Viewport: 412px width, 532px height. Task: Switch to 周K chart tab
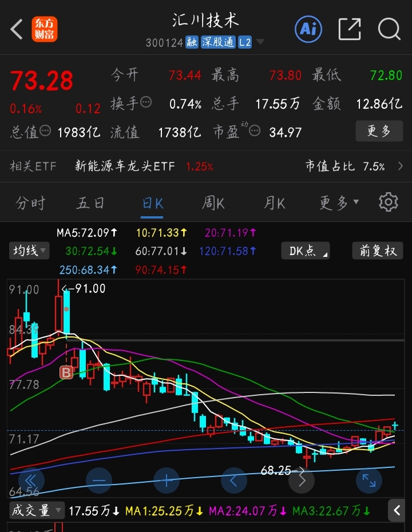[213, 203]
